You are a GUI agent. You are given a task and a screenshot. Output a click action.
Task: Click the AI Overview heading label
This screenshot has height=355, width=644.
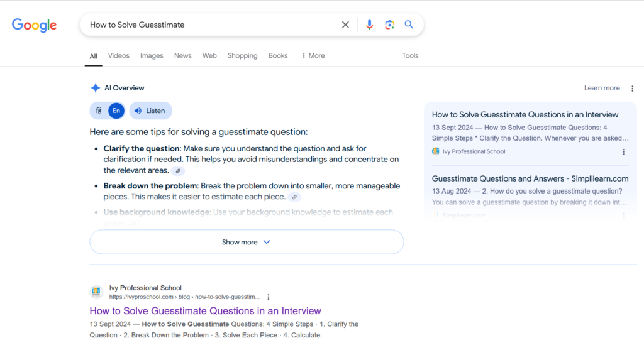coord(124,88)
